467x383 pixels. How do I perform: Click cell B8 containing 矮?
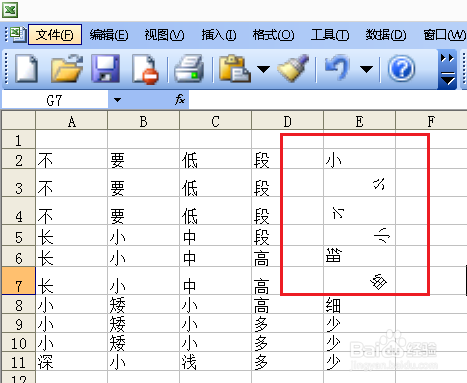coord(144,304)
